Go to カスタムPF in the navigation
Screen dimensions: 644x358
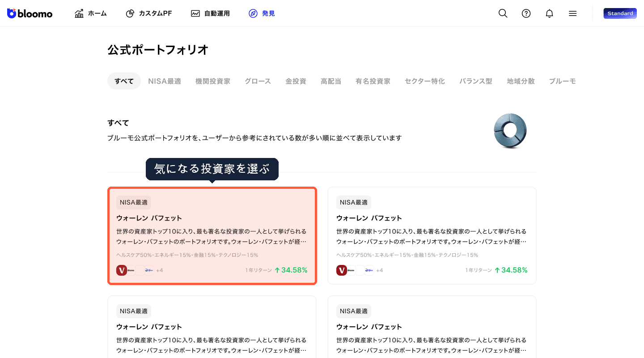[149, 13]
